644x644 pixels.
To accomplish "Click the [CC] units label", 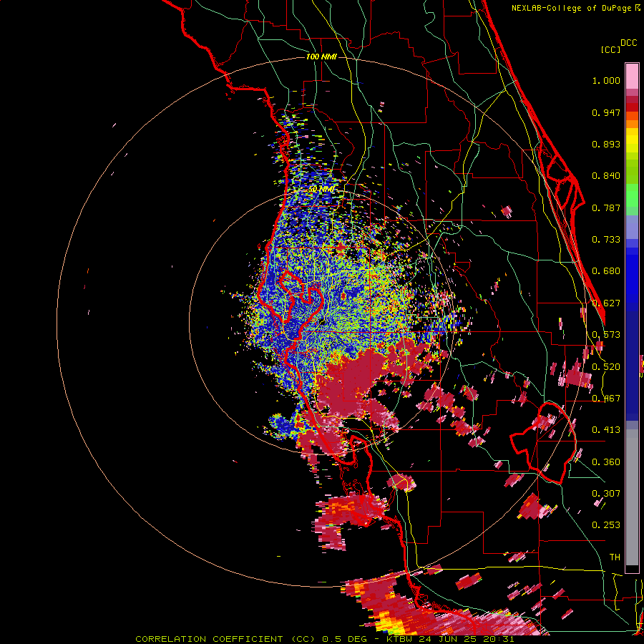I will tap(610, 49).
